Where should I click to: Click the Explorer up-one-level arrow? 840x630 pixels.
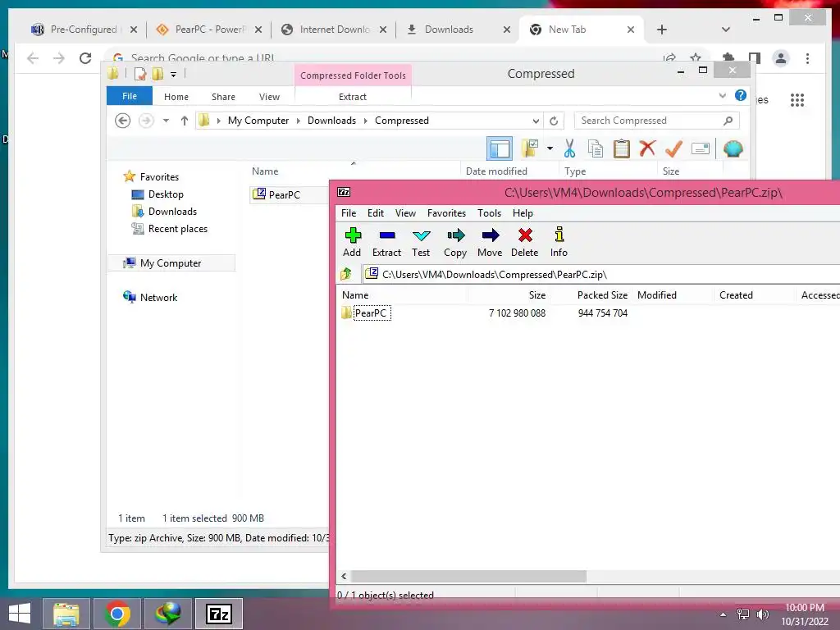coord(185,121)
